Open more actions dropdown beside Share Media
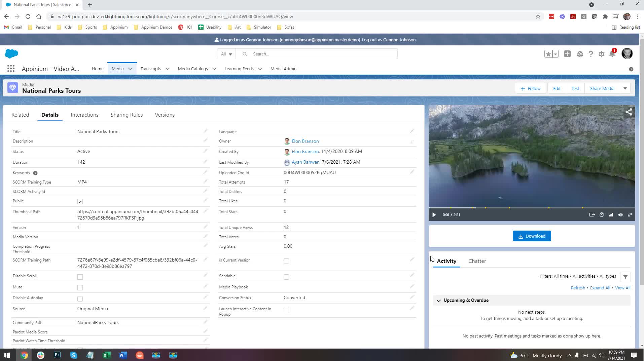This screenshot has width=644, height=361. [625, 89]
